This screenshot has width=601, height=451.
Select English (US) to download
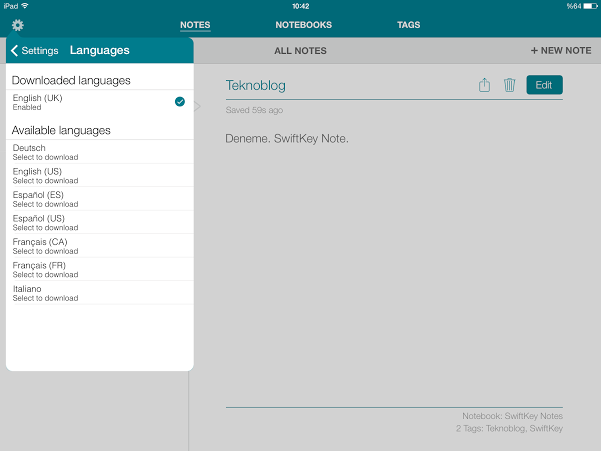[100, 175]
